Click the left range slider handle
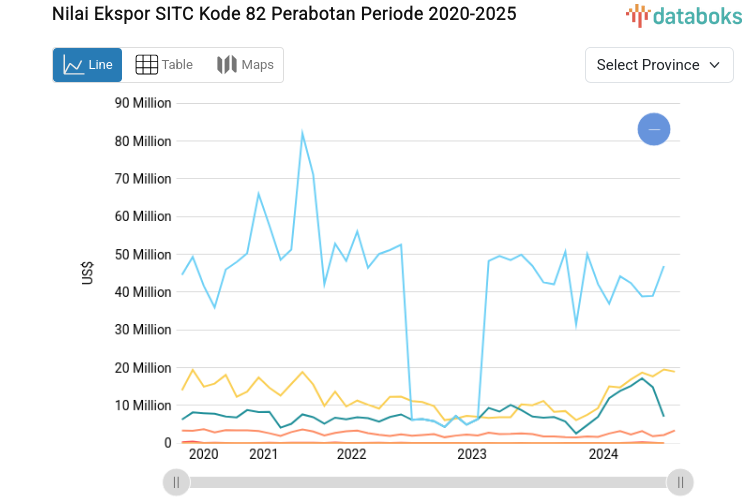Screen dimensions: 753x498 coord(176,482)
